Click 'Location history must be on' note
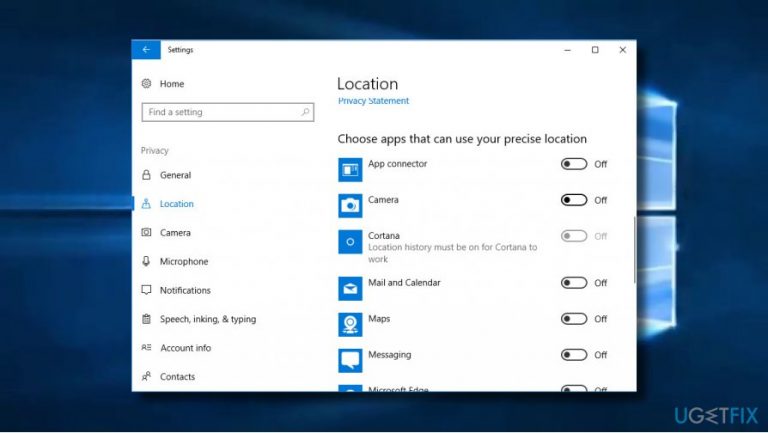Screen dimensions: 768x433 click(x=453, y=253)
